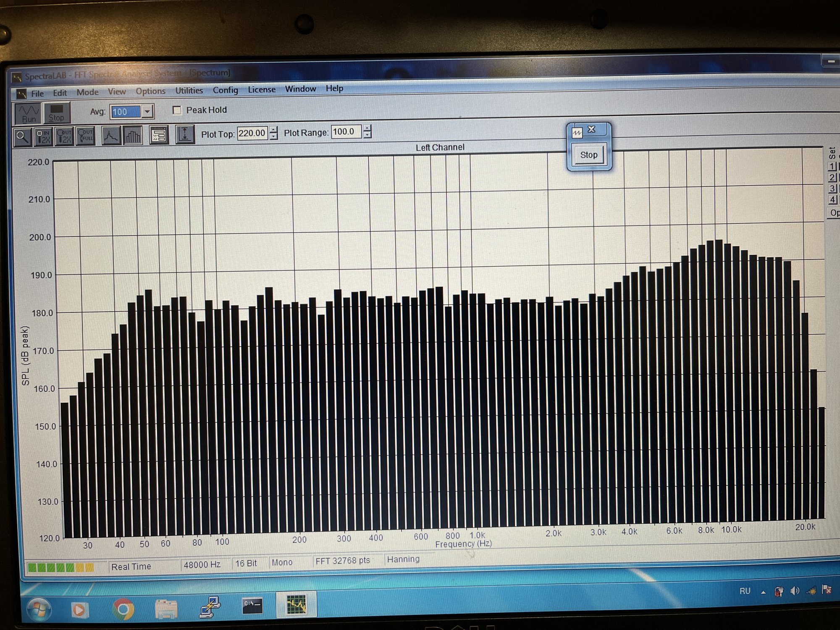Click the Zoom Out Full icon

tap(85, 136)
